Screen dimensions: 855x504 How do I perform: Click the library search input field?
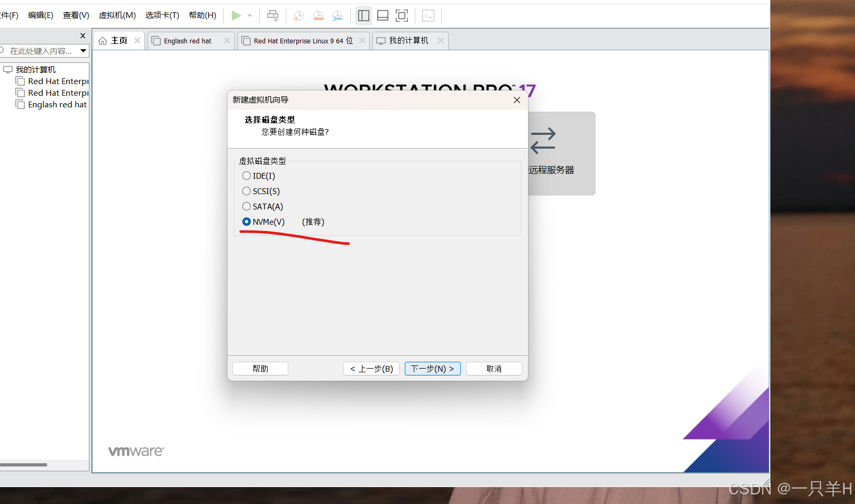[41, 51]
